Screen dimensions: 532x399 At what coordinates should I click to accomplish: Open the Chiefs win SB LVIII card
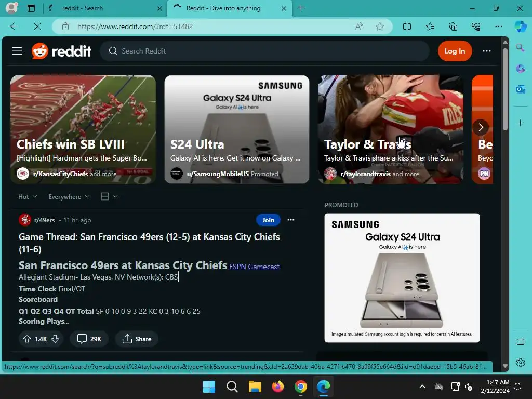[83, 129]
